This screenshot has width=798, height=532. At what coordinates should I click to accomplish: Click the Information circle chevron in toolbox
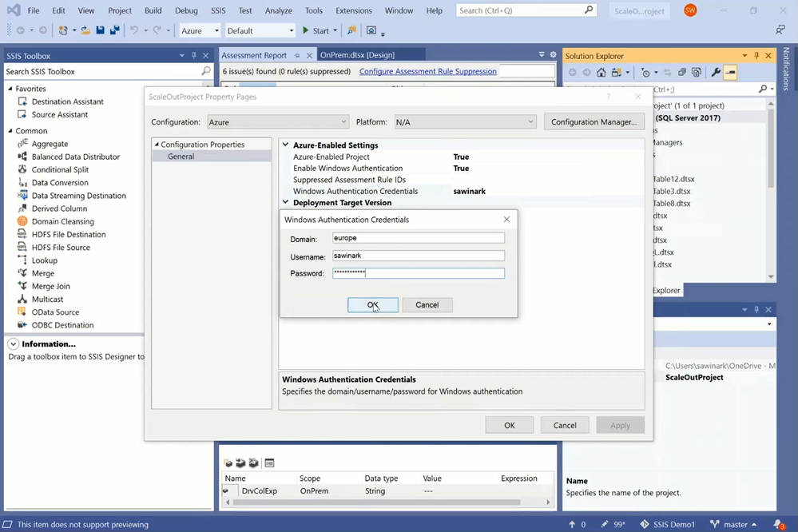pyautogui.click(x=14, y=344)
